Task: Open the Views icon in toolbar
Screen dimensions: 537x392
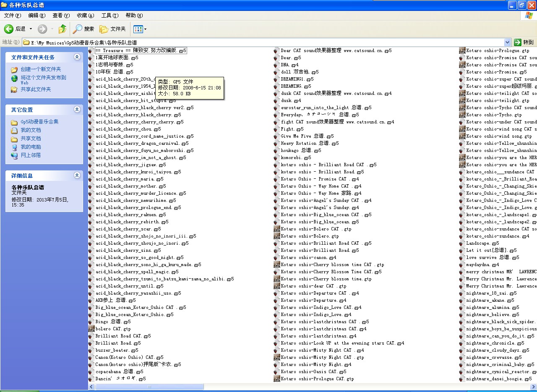Action: [138, 29]
